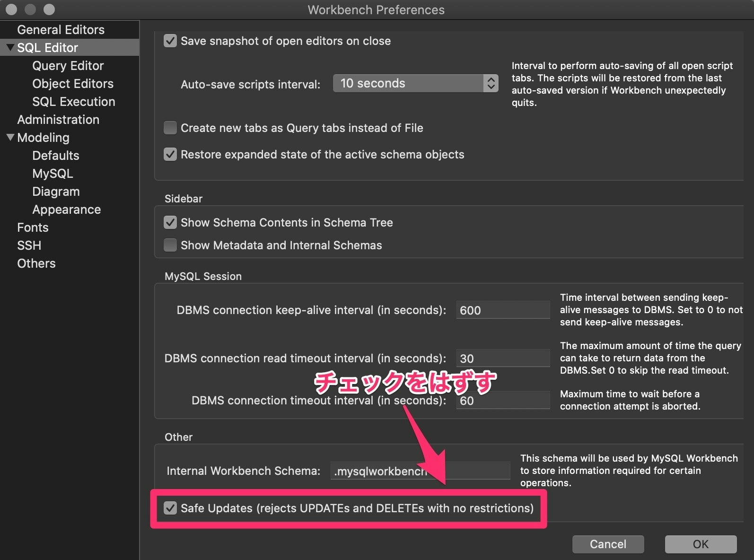Open the Diagram preferences page

(56, 192)
